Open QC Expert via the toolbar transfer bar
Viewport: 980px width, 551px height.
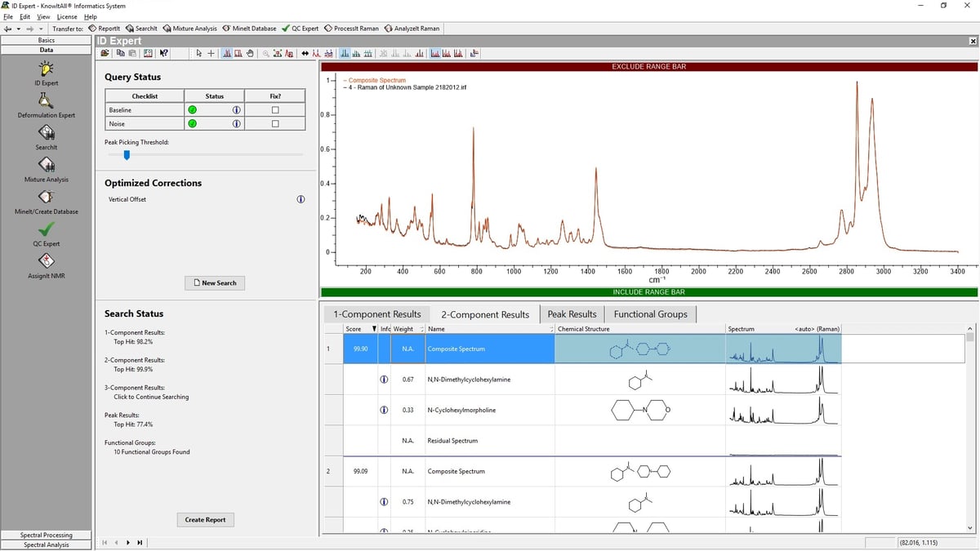[299, 28]
